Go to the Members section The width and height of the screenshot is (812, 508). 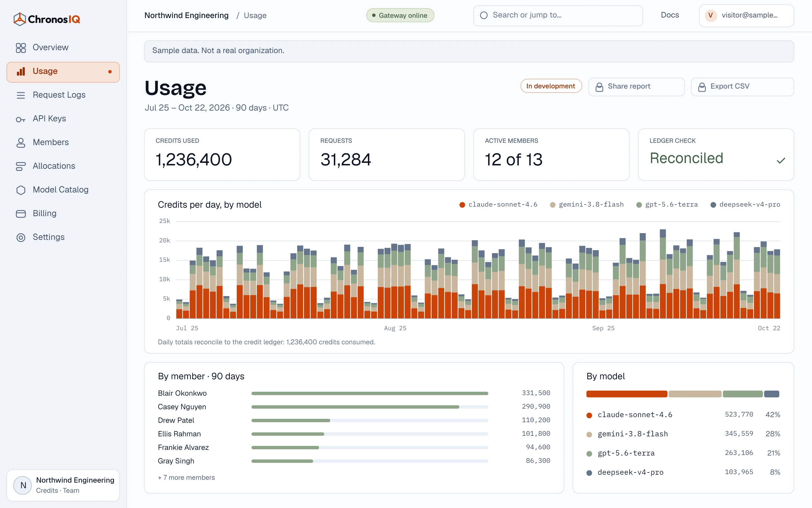coord(63,143)
